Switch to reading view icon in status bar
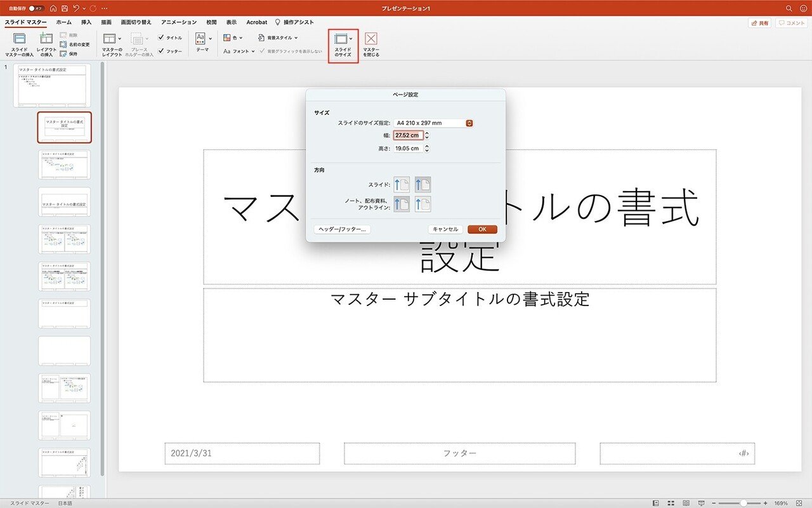812x508 pixels. (x=686, y=503)
